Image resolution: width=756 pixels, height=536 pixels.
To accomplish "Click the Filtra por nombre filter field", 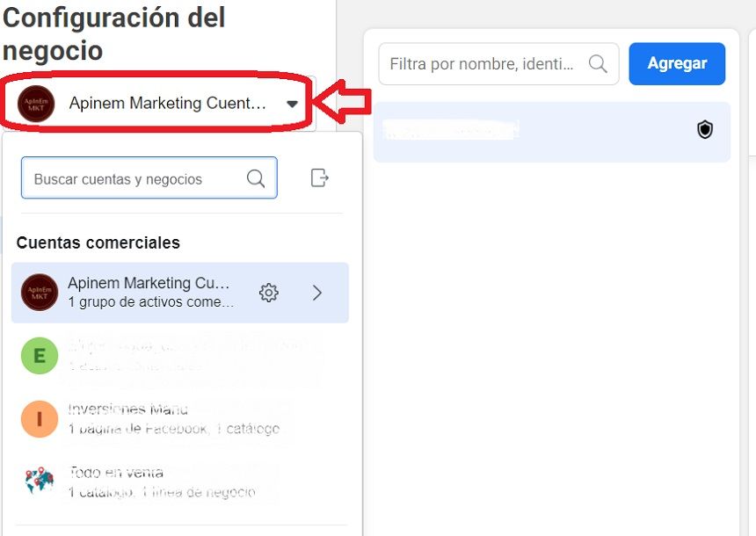I will pos(498,63).
